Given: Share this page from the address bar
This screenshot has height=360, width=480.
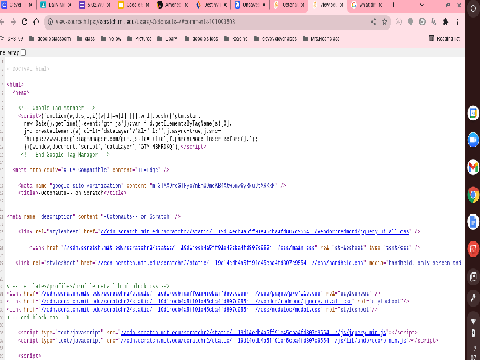Looking at the screenshot, I should pyautogui.click(x=373, y=22).
